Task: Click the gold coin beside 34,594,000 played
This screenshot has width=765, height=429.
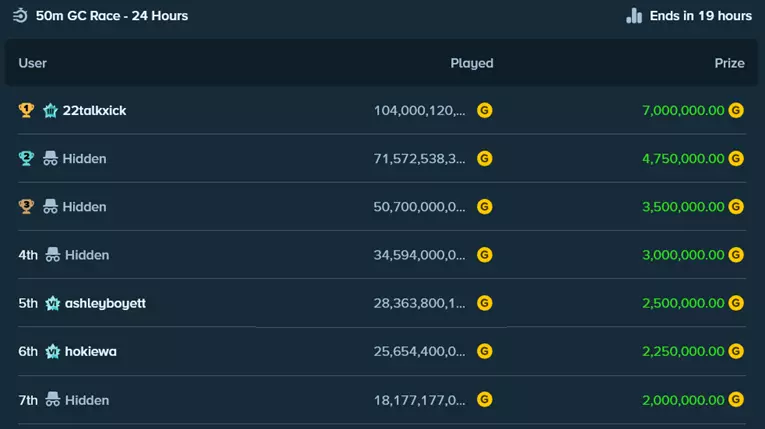Action: (484, 255)
